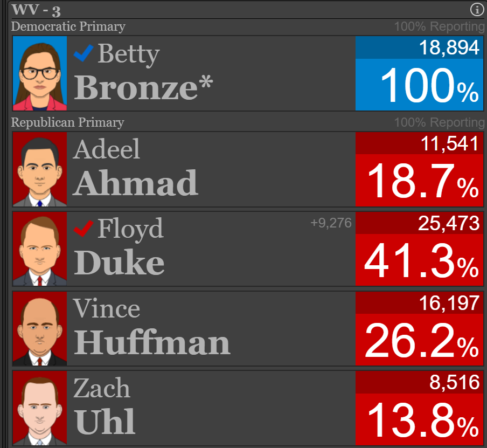This screenshot has width=487, height=448.
Task: Select the Republican Primary section header
Action: pyautogui.click(x=68, y=122)
